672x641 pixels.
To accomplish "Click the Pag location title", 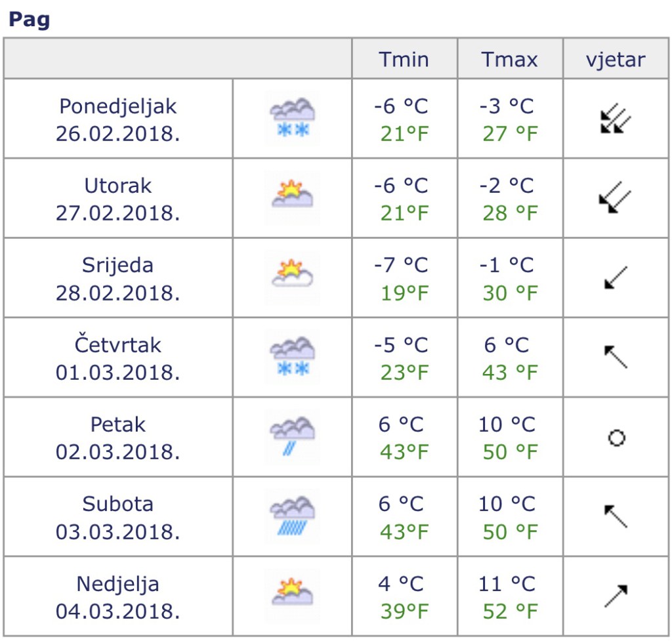I will pyautogui.click(x=29, y=20).
